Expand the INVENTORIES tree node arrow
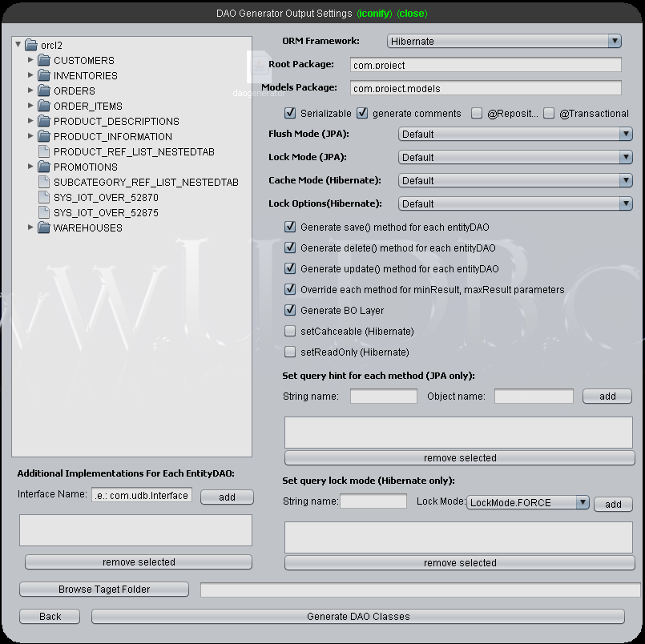This screenshot has height=644, width=645. pos(30,74)
